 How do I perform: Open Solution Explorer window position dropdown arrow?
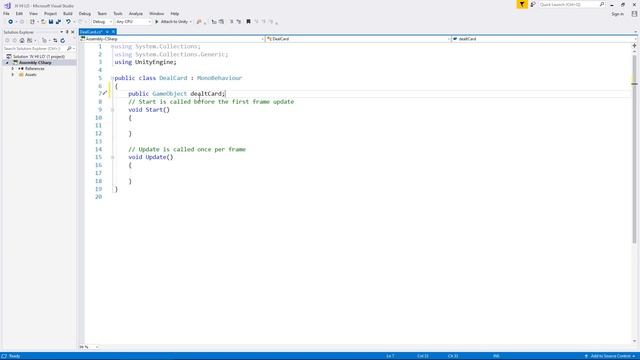pos(62,32)
